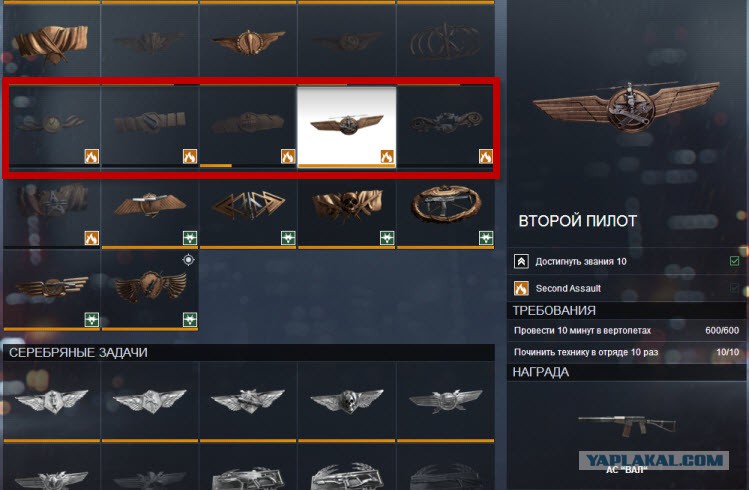This screenshot has width=749, height=490.
Task: Click the green jet icon on the gun ring badge
Action: coord(485,237)
